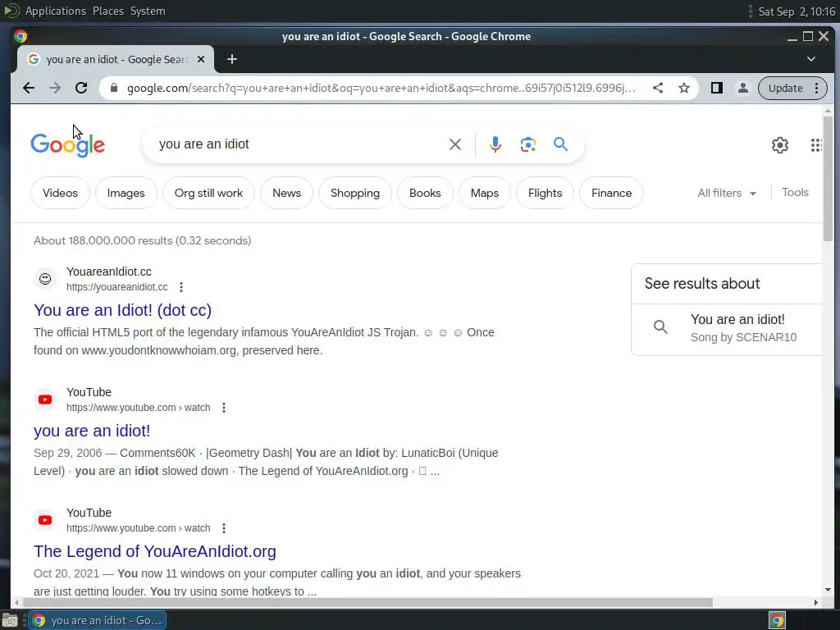Open 'You are an idiot! Song by SCENAR10' panel
840x630 pixels.
point(727,328)
